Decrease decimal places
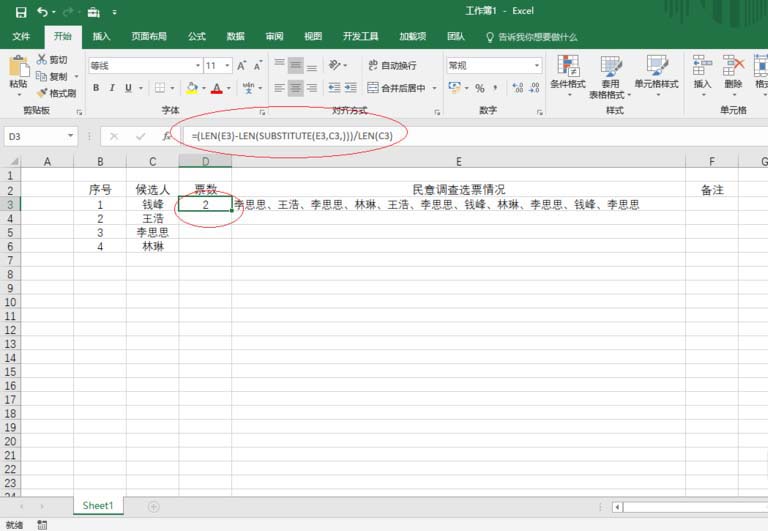Image resolution: width=768 pixels, height=531 pixels. (x=534, y=88)
